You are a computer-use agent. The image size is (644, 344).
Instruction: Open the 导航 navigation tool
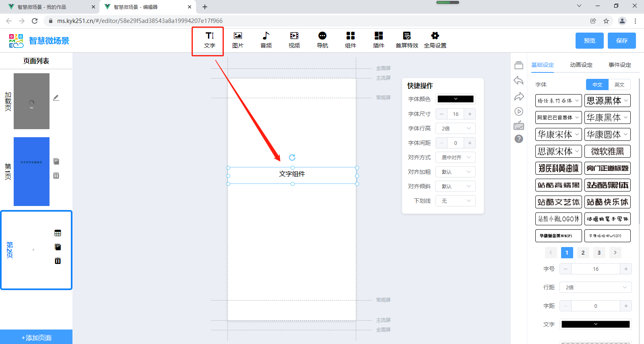pyautogui.click(x=322, y=40)
